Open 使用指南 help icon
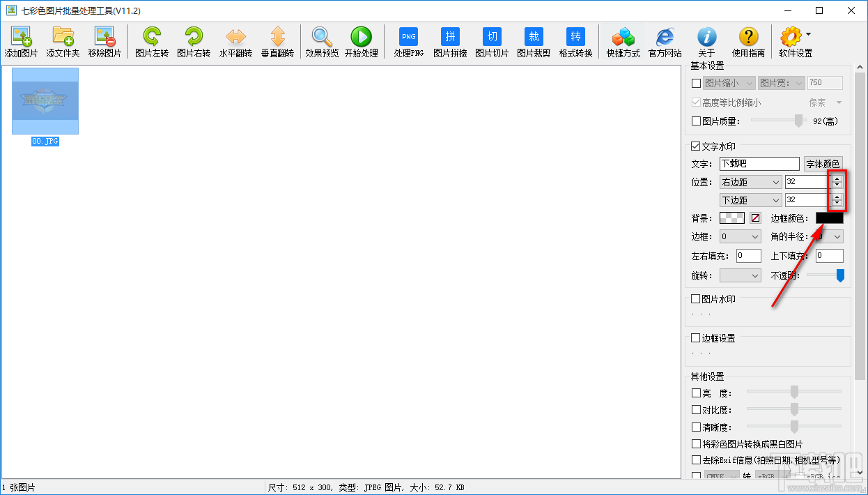The image size is (868, 495). pos(748,36)
